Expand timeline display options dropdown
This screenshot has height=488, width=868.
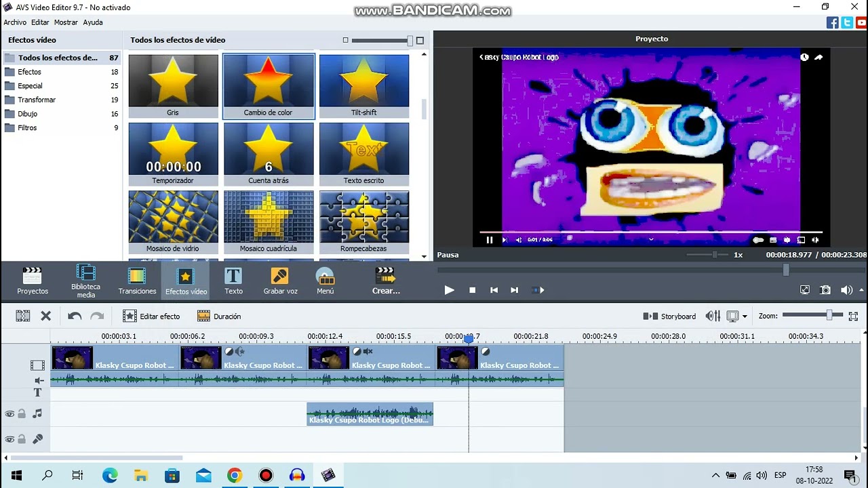point(745,317)
